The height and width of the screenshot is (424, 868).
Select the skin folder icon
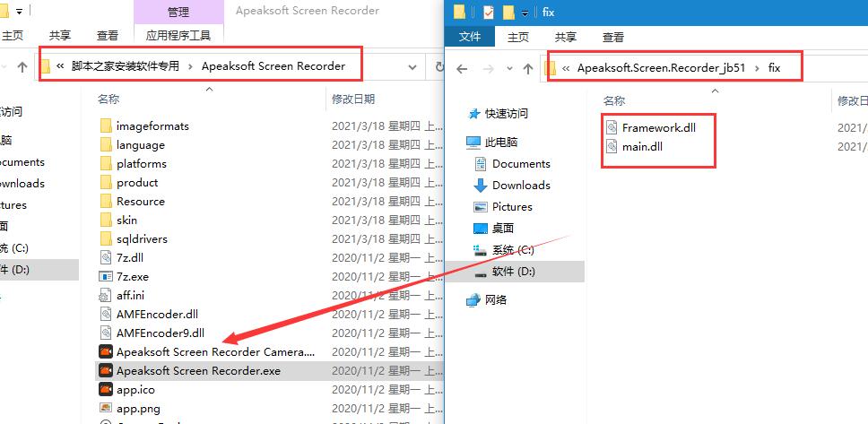[x=107, y=221]
